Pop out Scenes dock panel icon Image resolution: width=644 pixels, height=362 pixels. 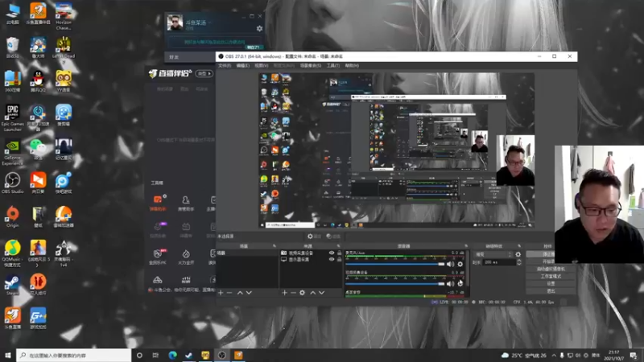tap(275, 246)
